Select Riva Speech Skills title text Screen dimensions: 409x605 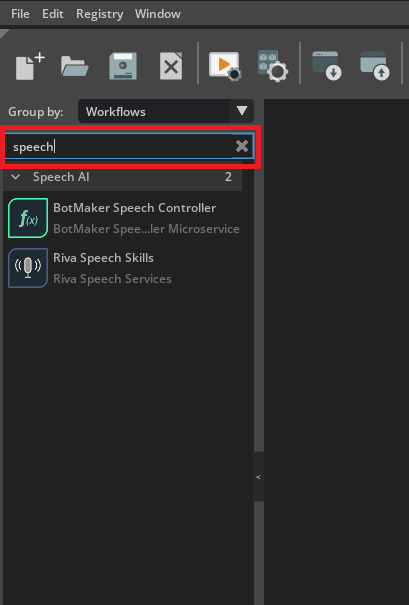click(x=103, y=258)
